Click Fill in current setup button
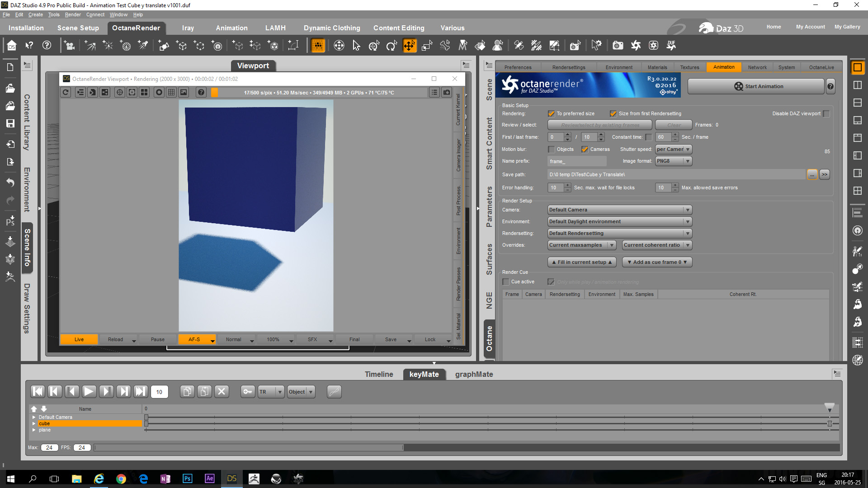868x488 pixels. (x=581, y=262)
